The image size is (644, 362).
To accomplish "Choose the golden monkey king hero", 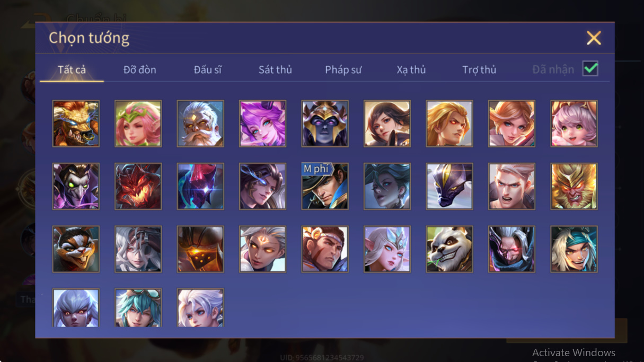I will coord(574,186).
